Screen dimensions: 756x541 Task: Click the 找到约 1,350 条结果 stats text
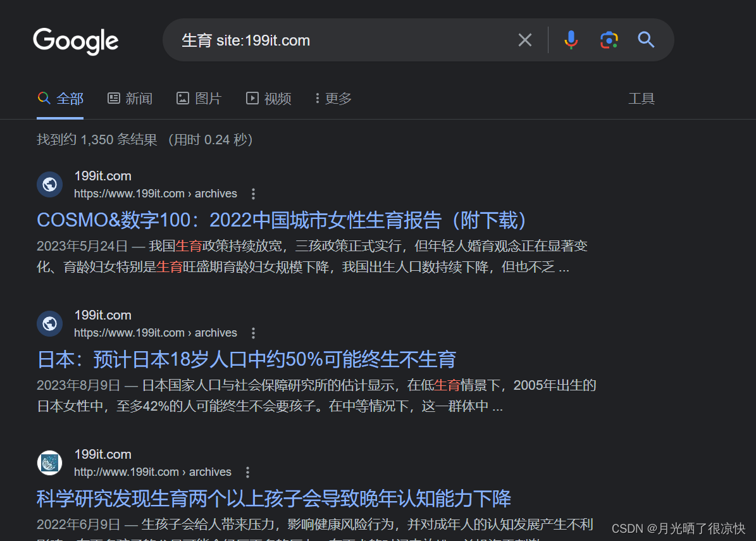tap(145, 140)
